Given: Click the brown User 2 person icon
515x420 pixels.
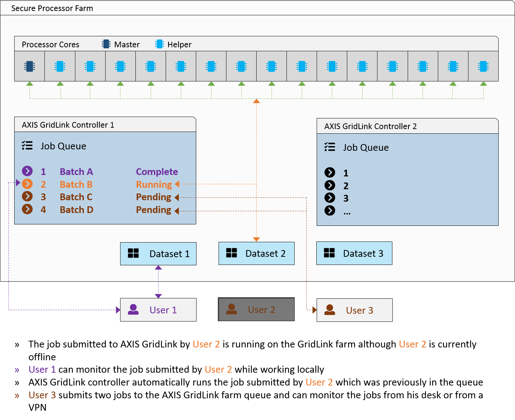Looking at the screenshot, I should 231,309.
